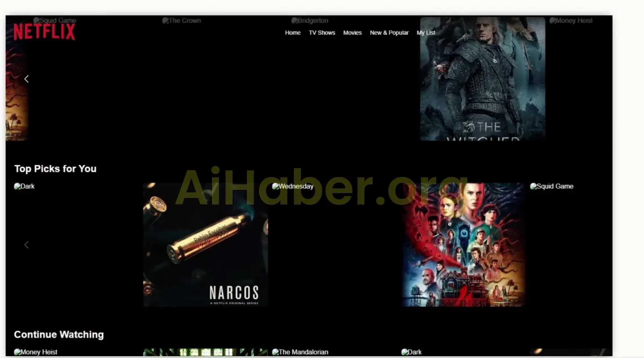Click the Squid Game placeholder icon in the banner
This screenshot has width=644, height=358.
pyautogui.click(x=36, y=21)
